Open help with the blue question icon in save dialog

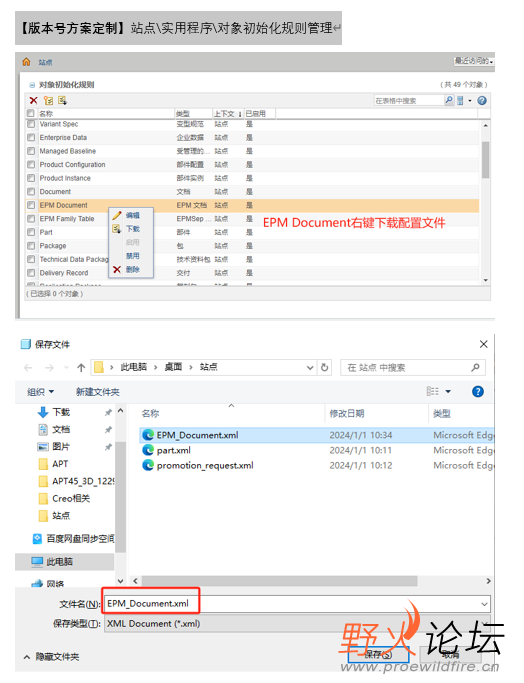pyautogui.click(x=478, y=392)
